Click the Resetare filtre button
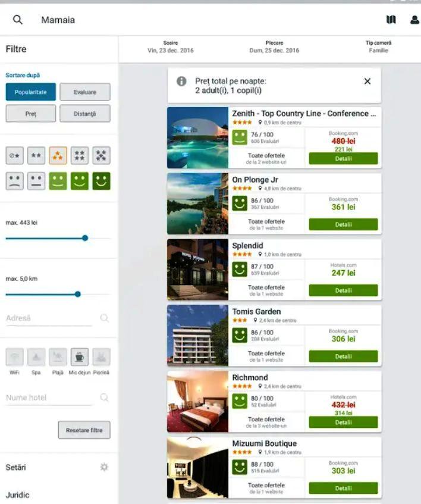 click(x=84, y=430)
